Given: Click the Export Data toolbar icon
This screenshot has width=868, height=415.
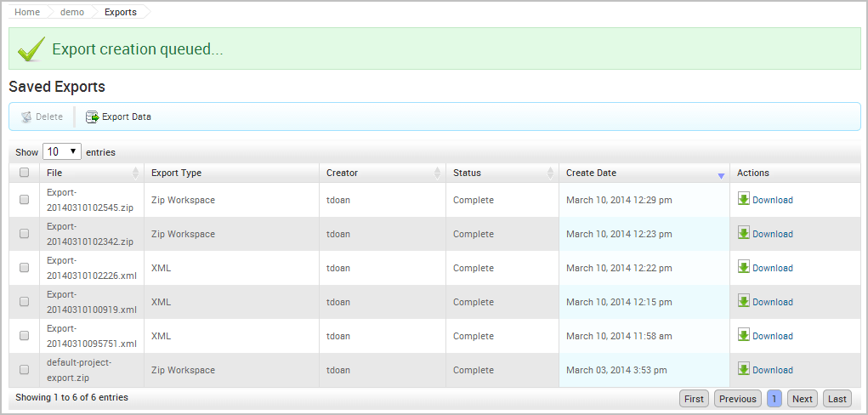Looking at the screenshot, I should click(x=93, y=117).
